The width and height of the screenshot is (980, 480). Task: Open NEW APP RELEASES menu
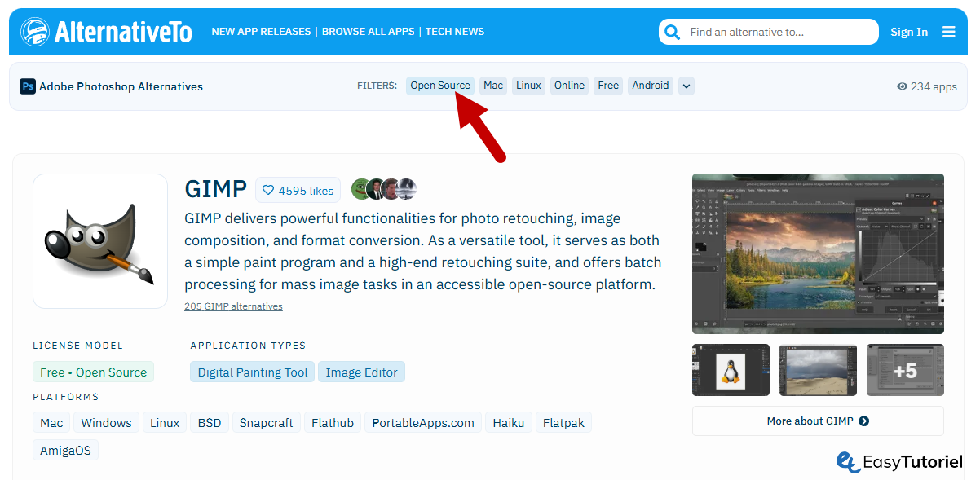coord(261,32)
